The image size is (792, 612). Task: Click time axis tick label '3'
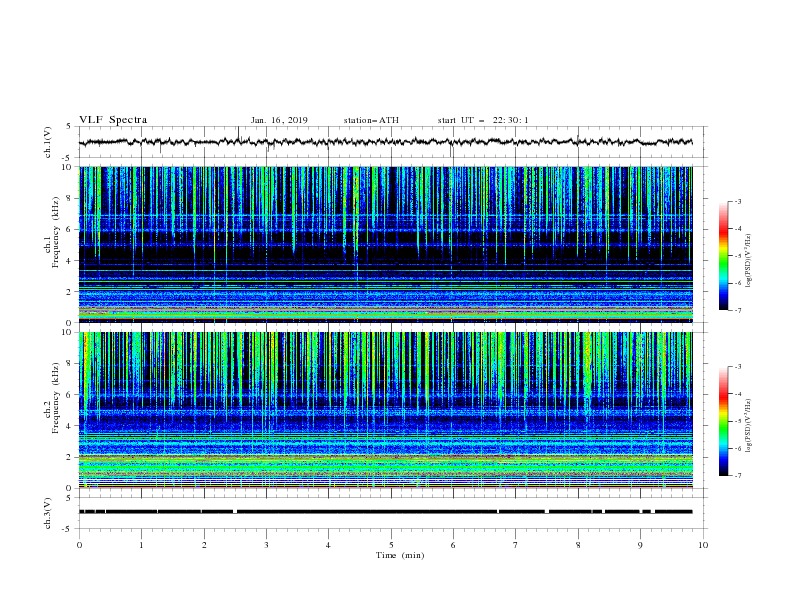[x=266, y=545]
